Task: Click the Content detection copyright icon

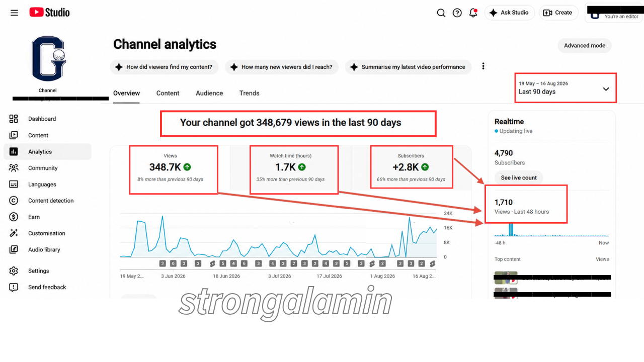Action: (14, 201)
